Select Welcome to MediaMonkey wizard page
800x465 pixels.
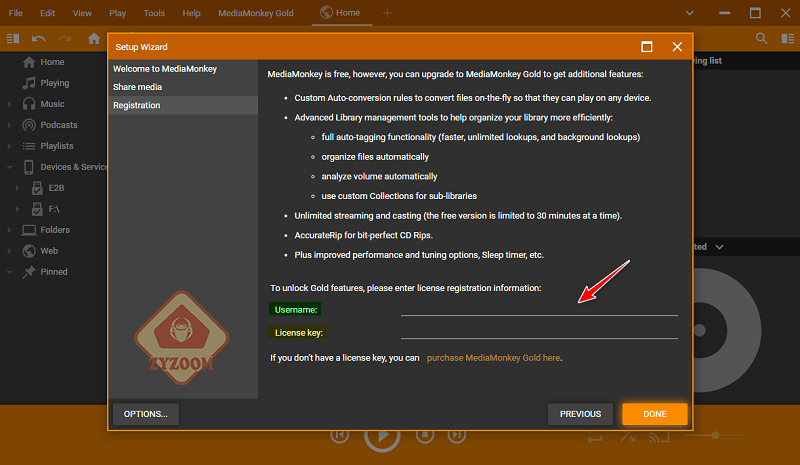(x=183, y=69)
